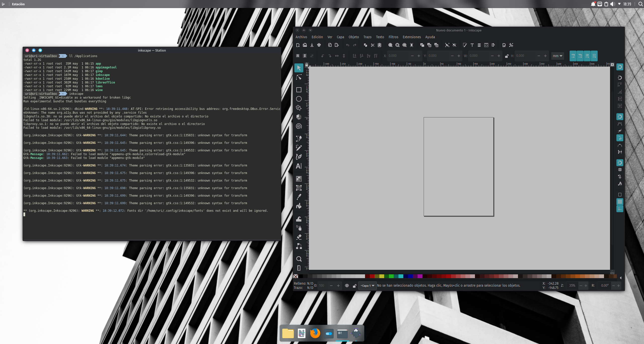The width and height of the screenshot is (644, 344).
Task: Select the Star tool
Action: coord(299,108)
